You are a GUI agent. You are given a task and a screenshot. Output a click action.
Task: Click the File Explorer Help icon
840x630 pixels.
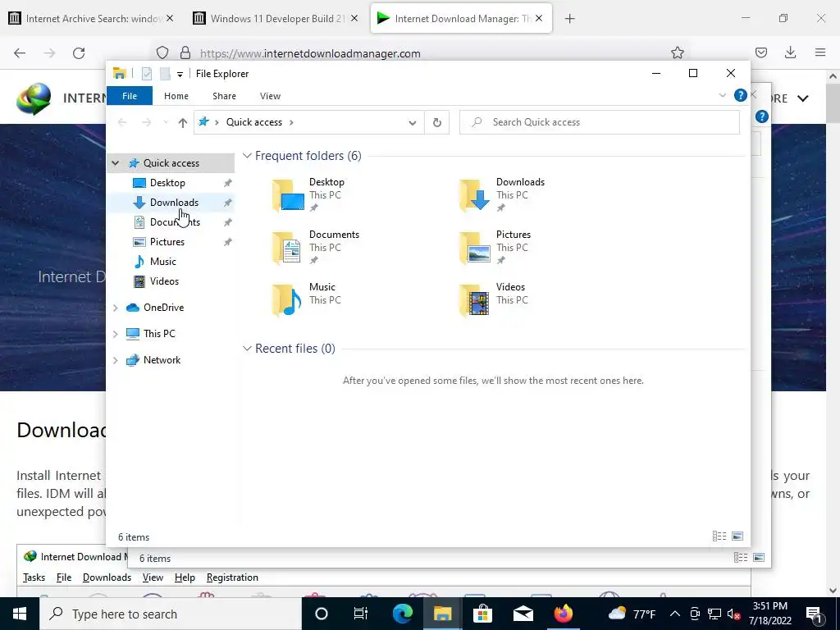pyautogui.click(x=741, y=95)
